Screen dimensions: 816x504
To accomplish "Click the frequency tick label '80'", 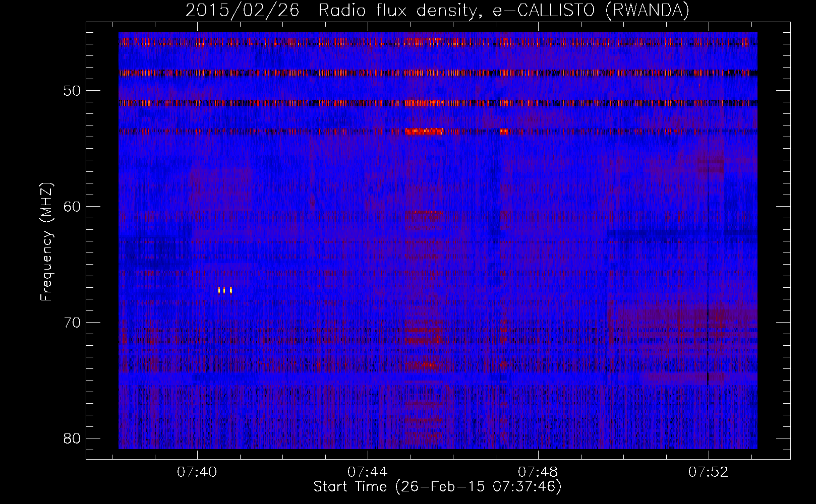I will 73,438.
